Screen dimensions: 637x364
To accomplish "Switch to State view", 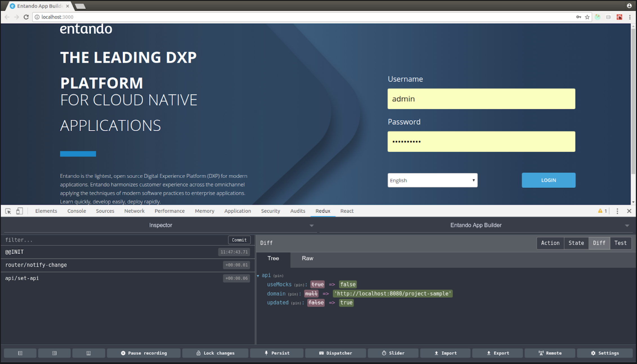I will click(576, 243).
